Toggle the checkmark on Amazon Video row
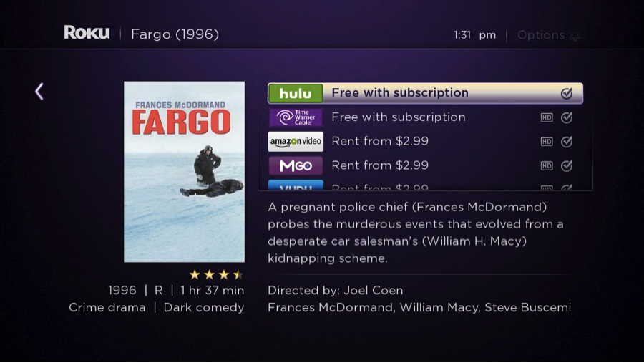 point(567,142)
